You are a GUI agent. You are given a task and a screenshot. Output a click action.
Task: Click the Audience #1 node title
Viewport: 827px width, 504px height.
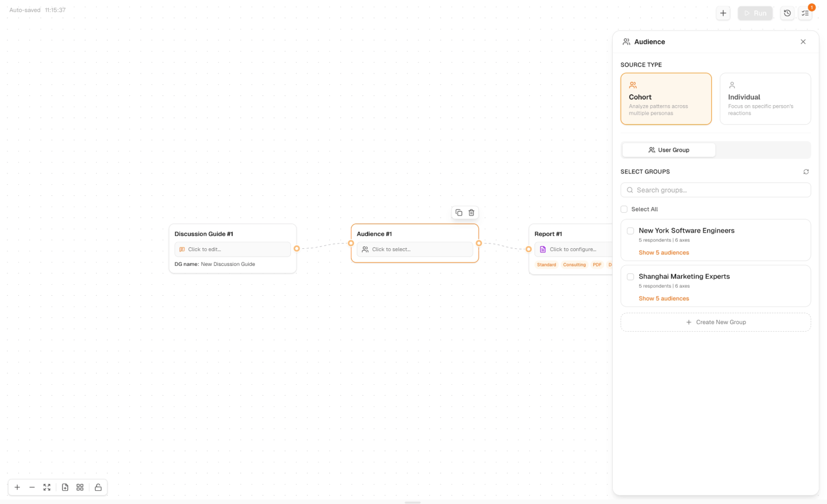click(x=374, y=234)
